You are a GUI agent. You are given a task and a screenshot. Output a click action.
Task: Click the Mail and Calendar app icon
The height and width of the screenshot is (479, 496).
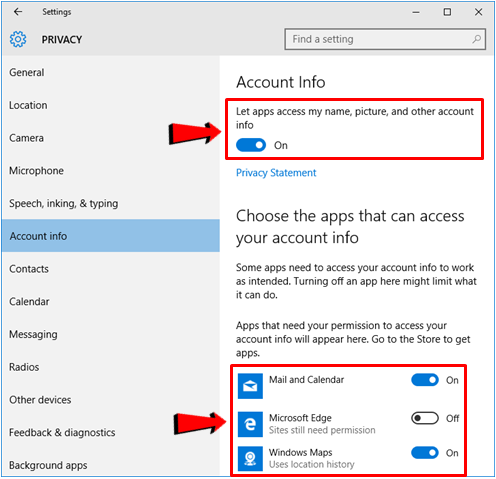[250, 386]
